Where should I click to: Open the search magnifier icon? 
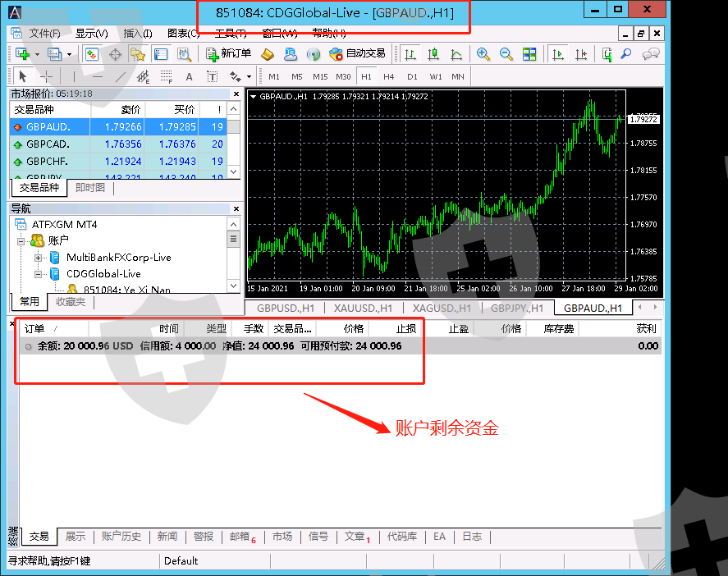(626, 54)
